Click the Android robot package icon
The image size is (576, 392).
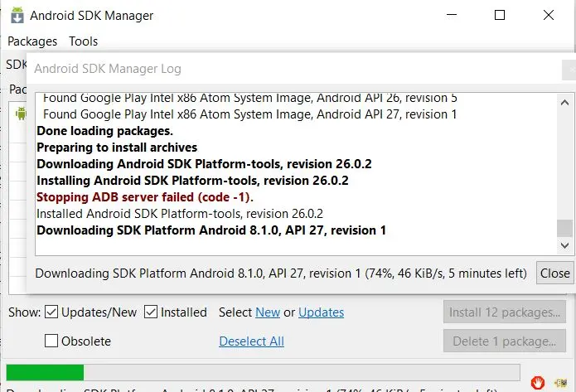[x=20, y=115]
